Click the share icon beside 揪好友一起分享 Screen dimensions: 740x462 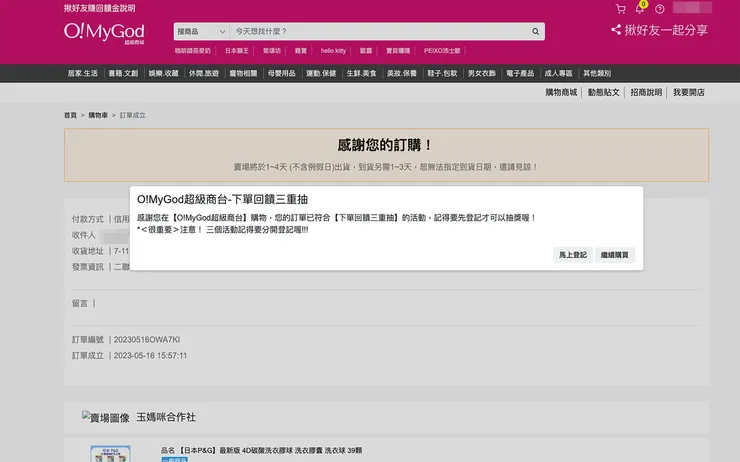[x=616, y=30]
